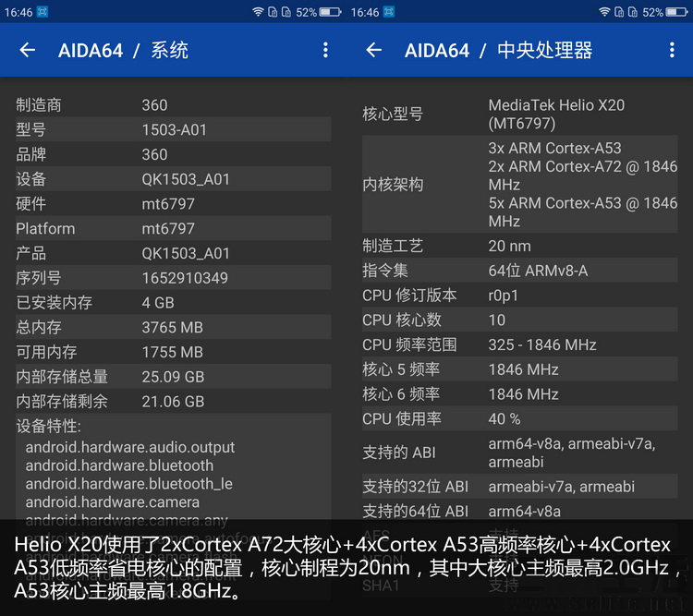Tap the 制造工艺 20 nm row
Viewport: 693px width, 616px height.
tap(519, 246)
